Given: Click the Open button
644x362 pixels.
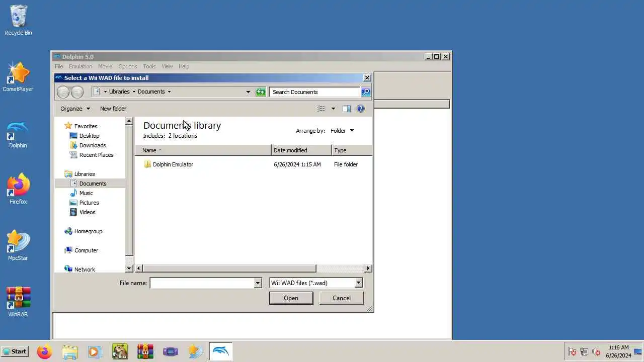Looking at the screenshot, I should point(291,298).
